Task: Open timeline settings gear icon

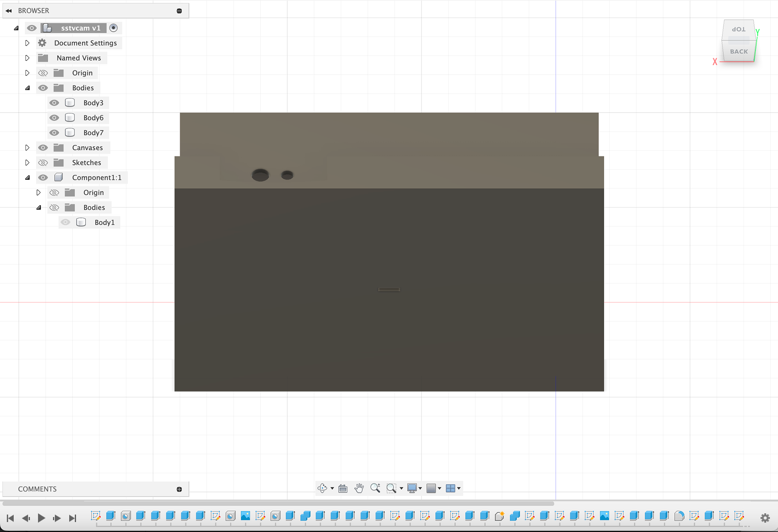Action: (765, 518)
